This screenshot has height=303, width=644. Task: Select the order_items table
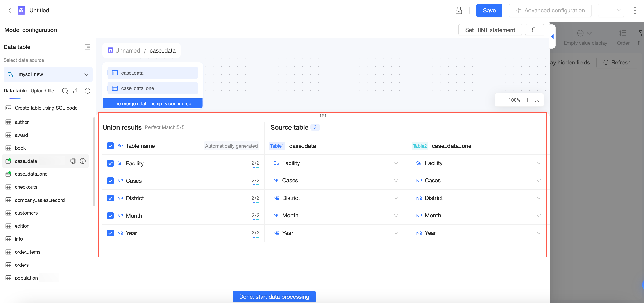tap(45, 252)
